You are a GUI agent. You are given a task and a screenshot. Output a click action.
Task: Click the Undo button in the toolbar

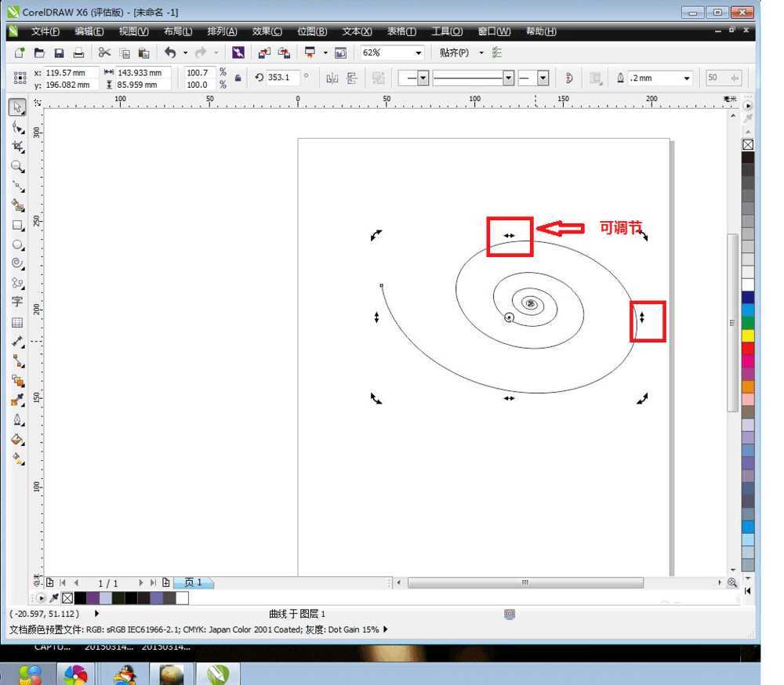click(x=171, y=53)
